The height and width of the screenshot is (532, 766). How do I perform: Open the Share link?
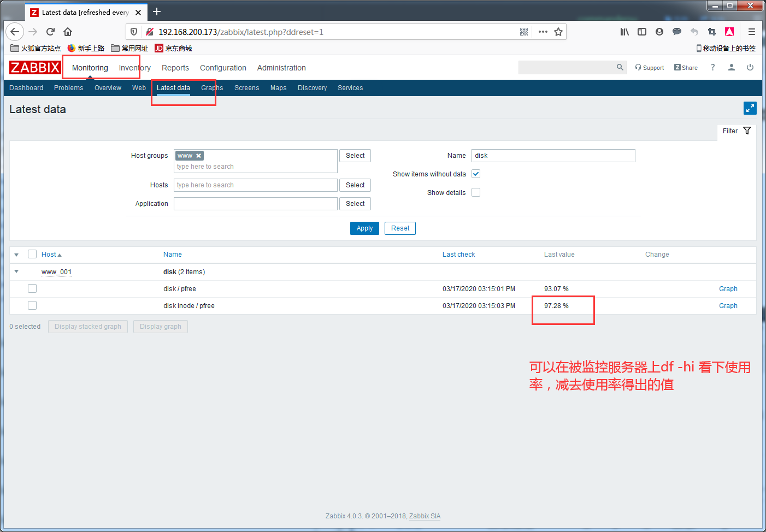click(686, 68)
